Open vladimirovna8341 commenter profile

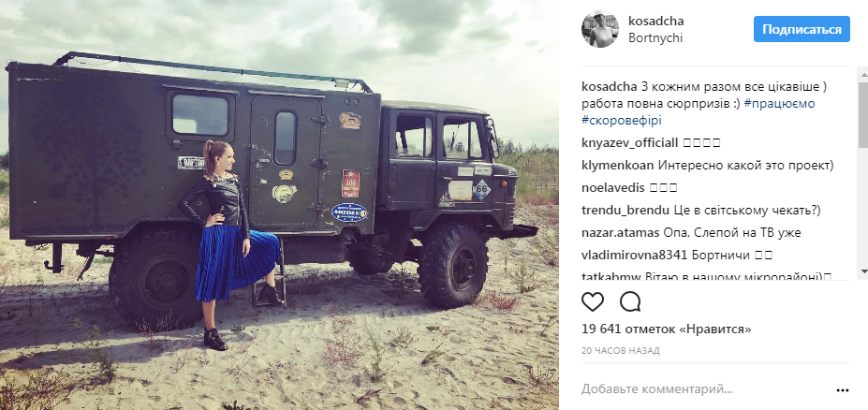pos(635,255)
